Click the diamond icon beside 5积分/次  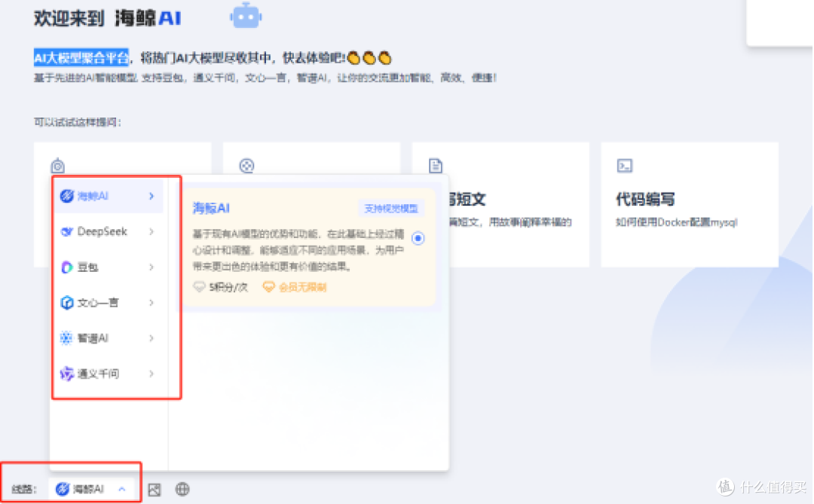[x=199, y=286]
